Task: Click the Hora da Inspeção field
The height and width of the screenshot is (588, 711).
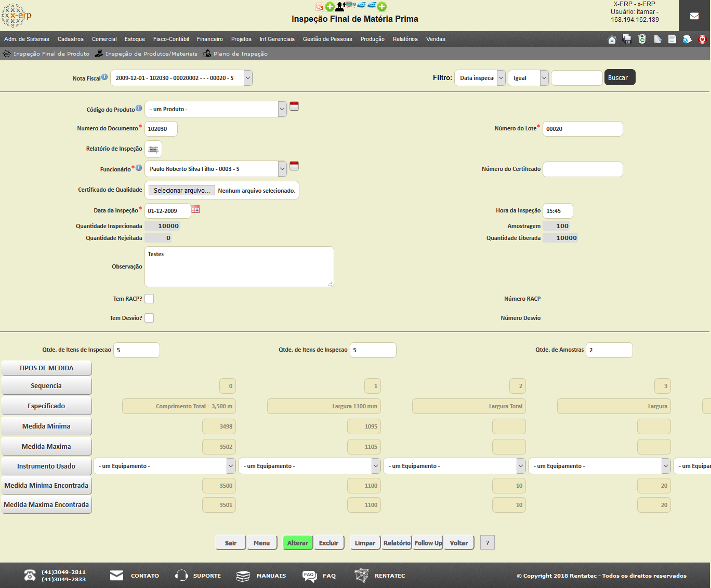Action: tap(558, 211)
